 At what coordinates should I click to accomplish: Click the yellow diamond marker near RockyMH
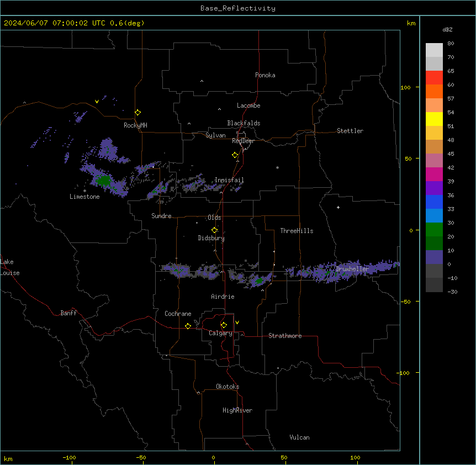(138, 113)
